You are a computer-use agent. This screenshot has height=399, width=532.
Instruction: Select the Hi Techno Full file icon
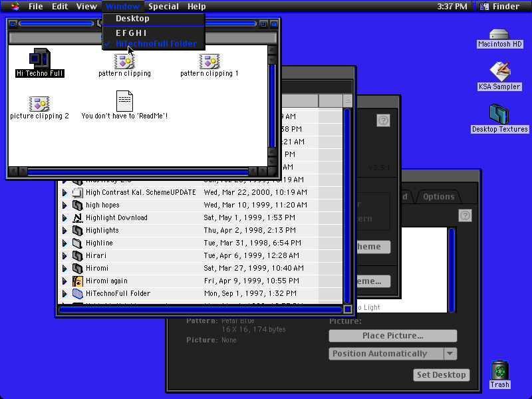pyautogui.click(x=40, y=59)
